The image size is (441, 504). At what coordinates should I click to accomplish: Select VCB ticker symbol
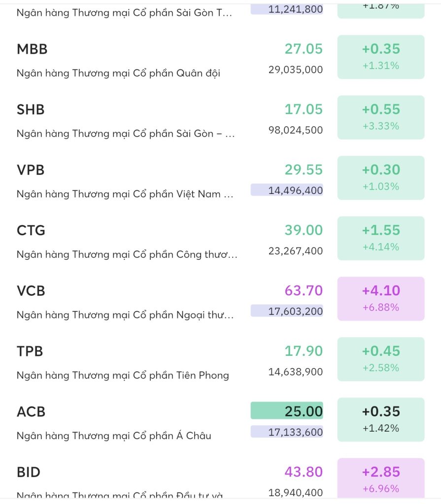31,291
